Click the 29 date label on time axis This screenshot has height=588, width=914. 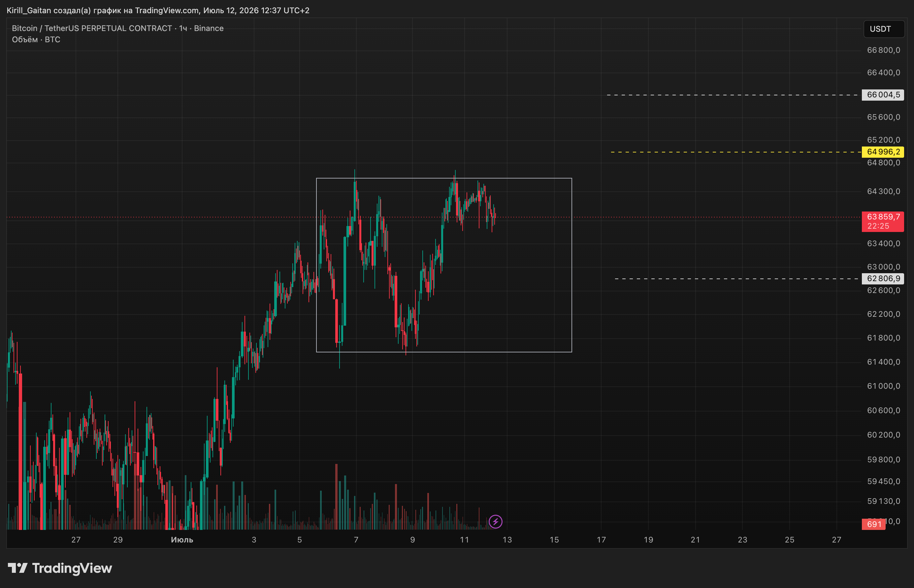point(118,540)
